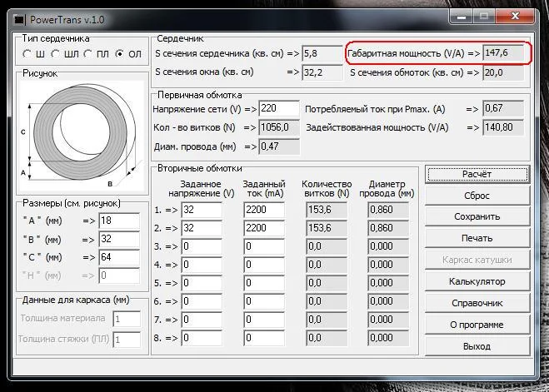Click S сечения обмоток value 20,0
This screenshot has height=392, width=549.
coord(503,72)
